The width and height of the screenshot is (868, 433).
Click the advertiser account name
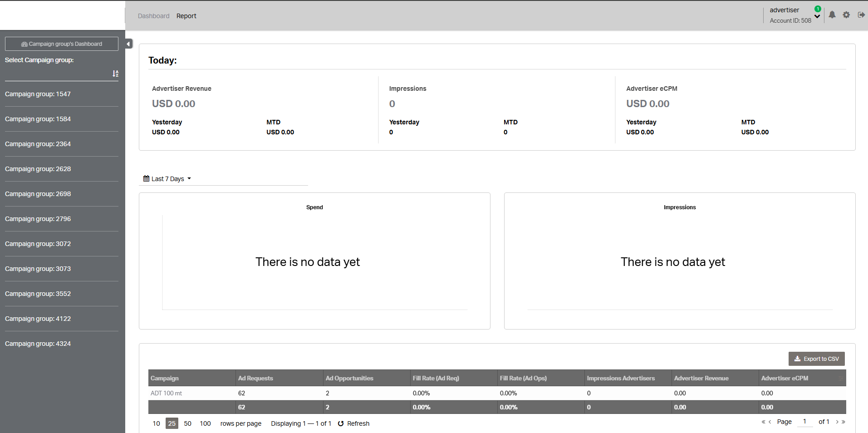[784, 10]
